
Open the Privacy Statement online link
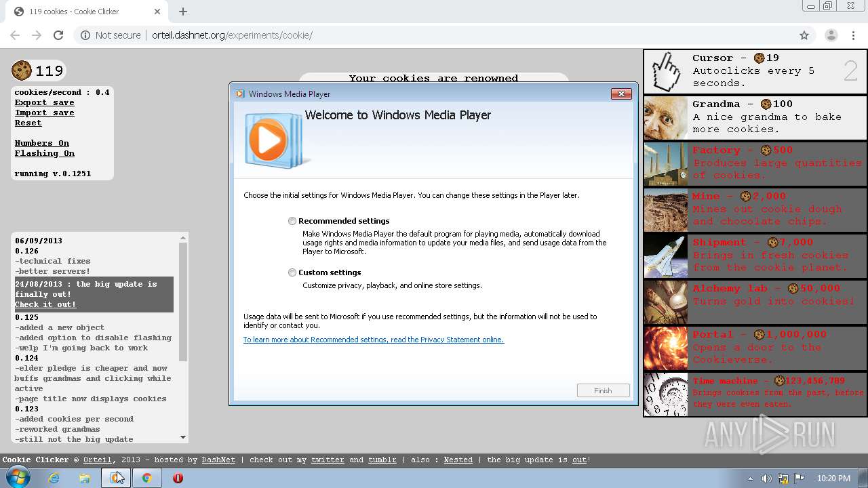(x=374, y=340)
